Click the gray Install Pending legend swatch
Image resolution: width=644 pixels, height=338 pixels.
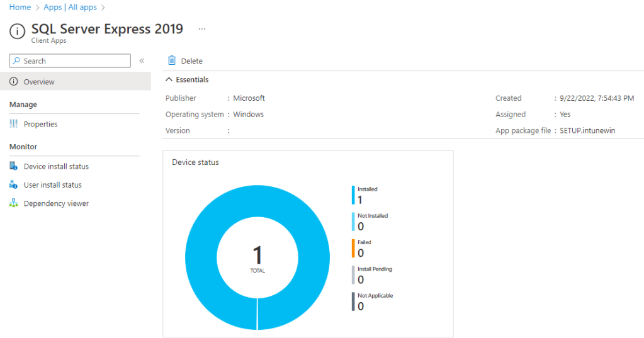[353, 275]
